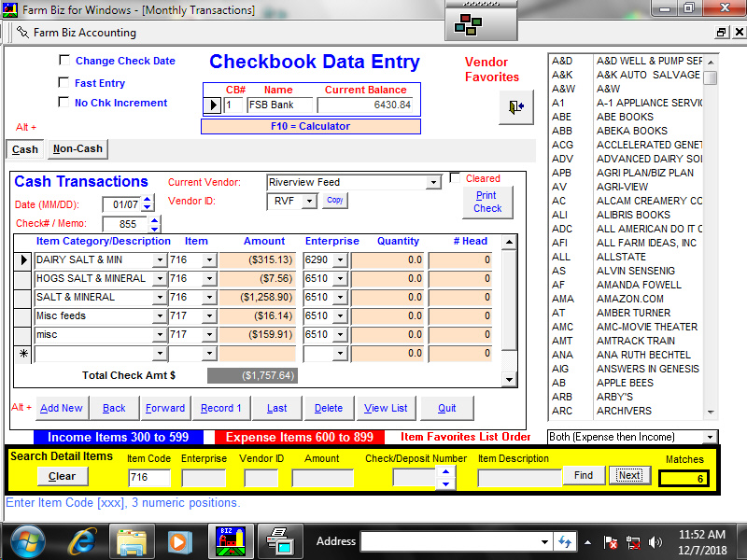Click the Amount search field
Screen dimensions: 747x560
tap(323, 477)
